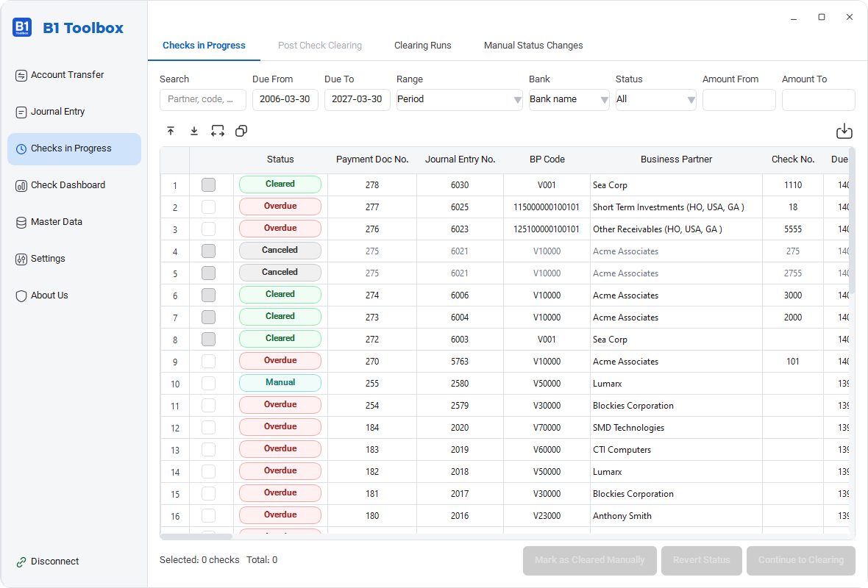Click the Payment Doc No. column header

click(372, 159)
